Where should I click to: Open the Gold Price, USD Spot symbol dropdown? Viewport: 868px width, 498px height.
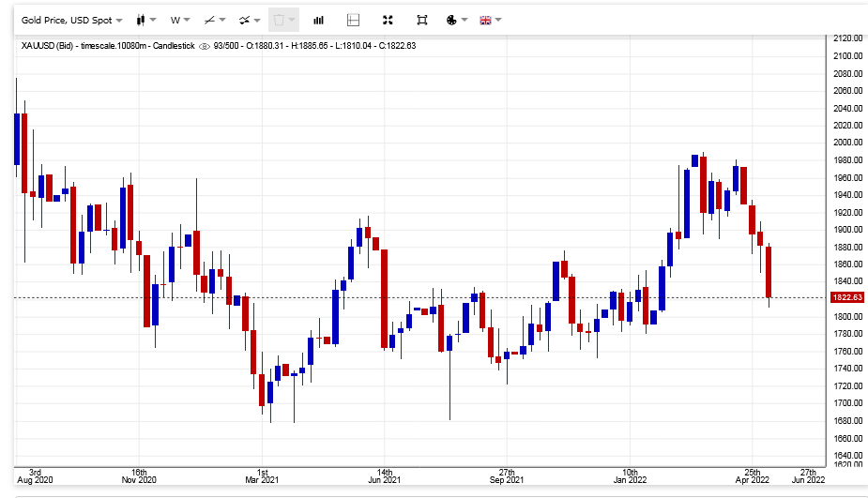(x=71, y=20)
